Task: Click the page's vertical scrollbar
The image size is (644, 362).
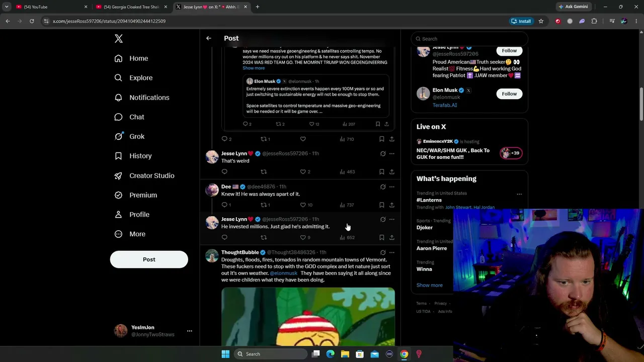Action: click(641, 105)
